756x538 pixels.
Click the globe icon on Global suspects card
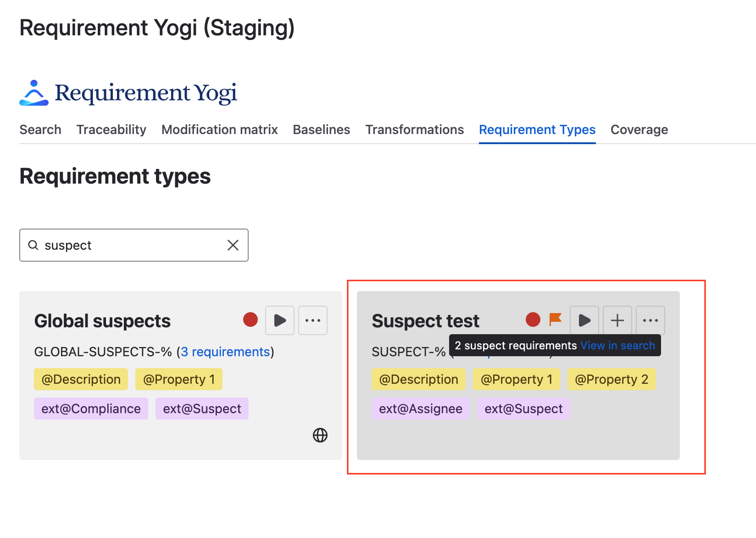click(320, 435)
